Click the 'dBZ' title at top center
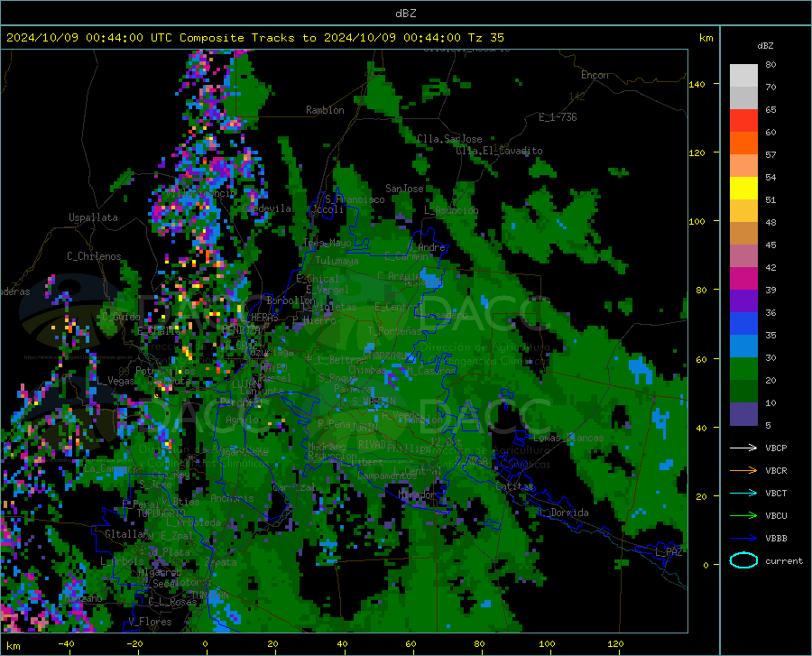The image size is (812, 656). click(405, 14)
